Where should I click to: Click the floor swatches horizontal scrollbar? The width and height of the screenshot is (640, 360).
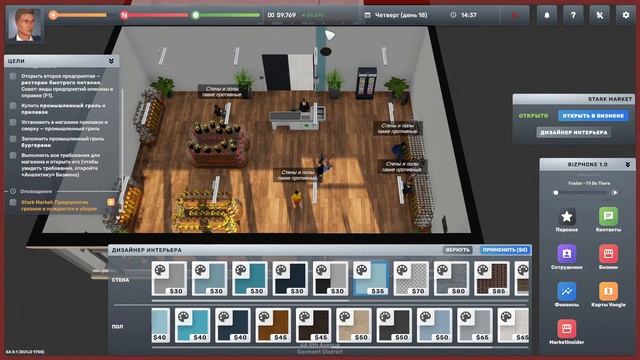click(x=322, y=347)
